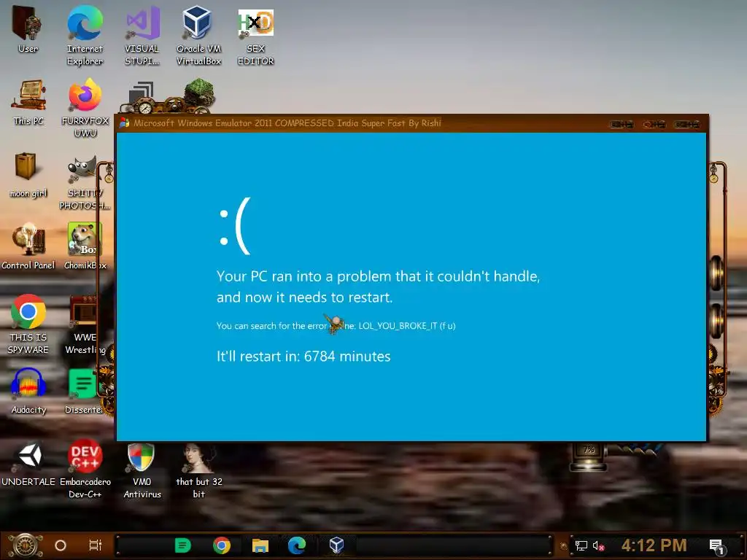Image resolution: width=747 pixels, height=560 pixels.
Task: Open the moon girl folder icon
Action: point(28,174)
